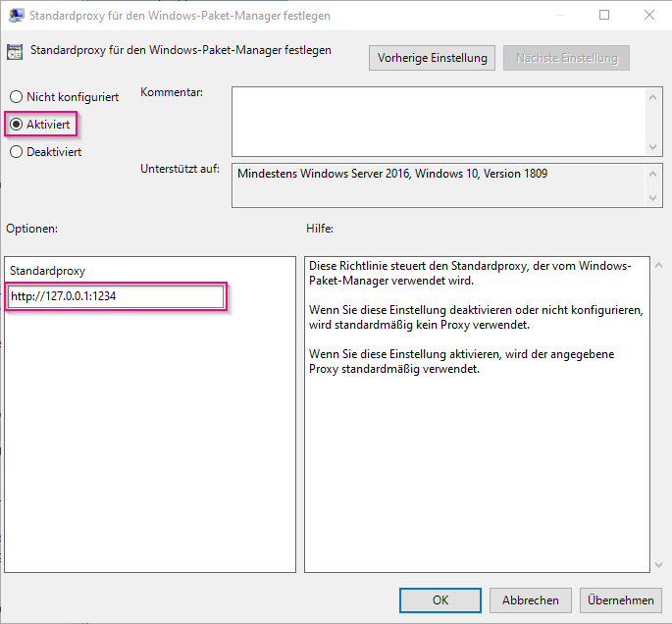Click the Nächste Einstellung button

pos(567,58)
